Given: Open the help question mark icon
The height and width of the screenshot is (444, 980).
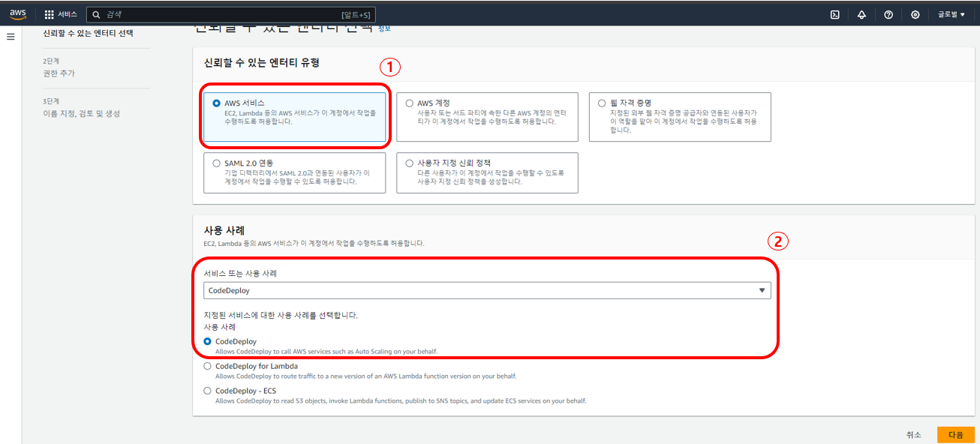Looking at the screenshot, I should tap(888, 14).
